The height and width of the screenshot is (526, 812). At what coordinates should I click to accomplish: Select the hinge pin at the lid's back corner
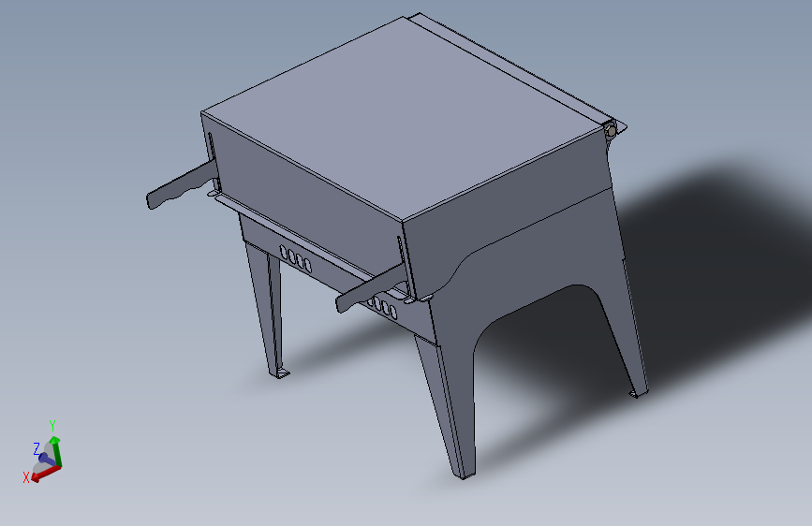(612, 130)
